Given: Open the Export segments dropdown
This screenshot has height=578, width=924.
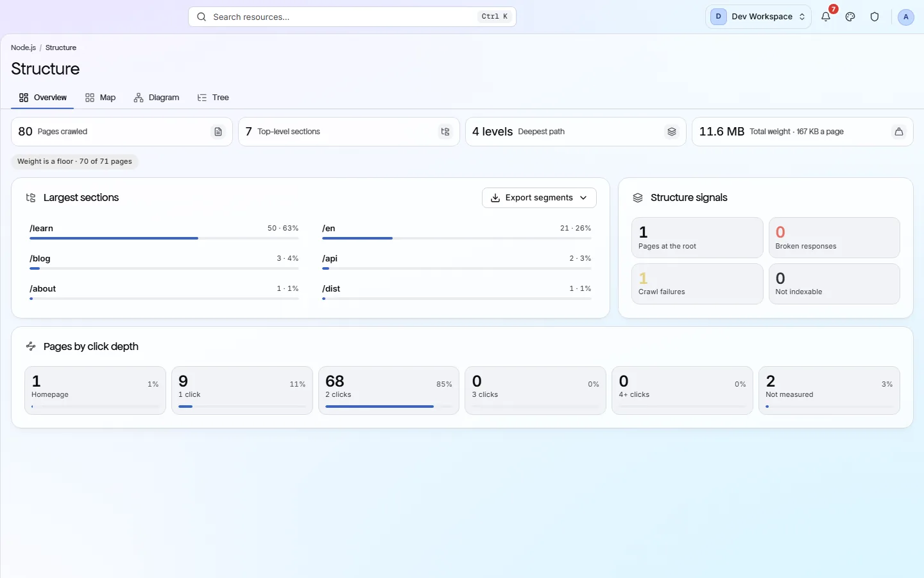Looking at the screenshot, I should 539,198.
